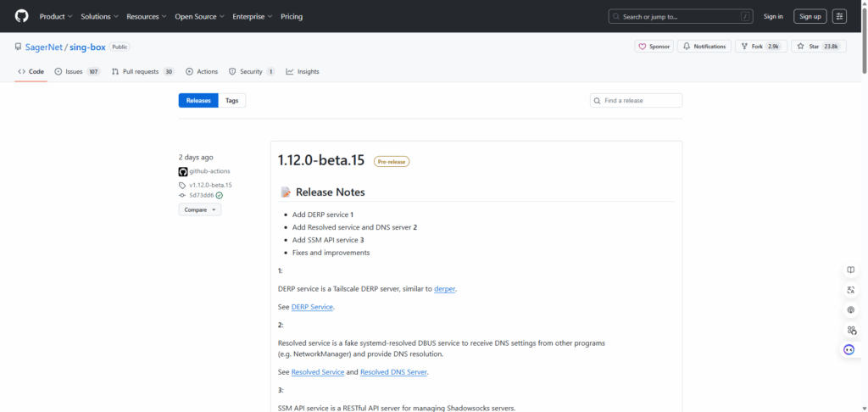Select the Tags toggle button
Screen dimensions: 868x412
[x=231, y=101]
